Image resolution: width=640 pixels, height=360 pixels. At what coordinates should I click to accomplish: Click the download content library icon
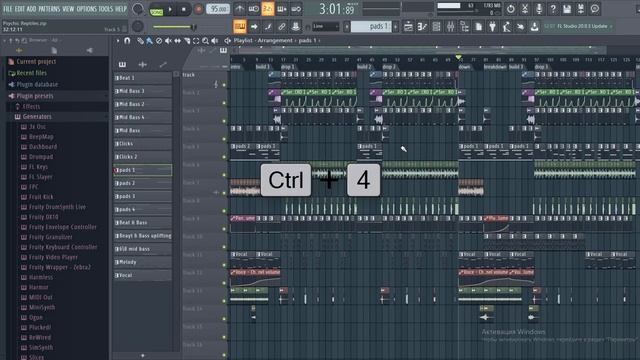tap(534, 27)
